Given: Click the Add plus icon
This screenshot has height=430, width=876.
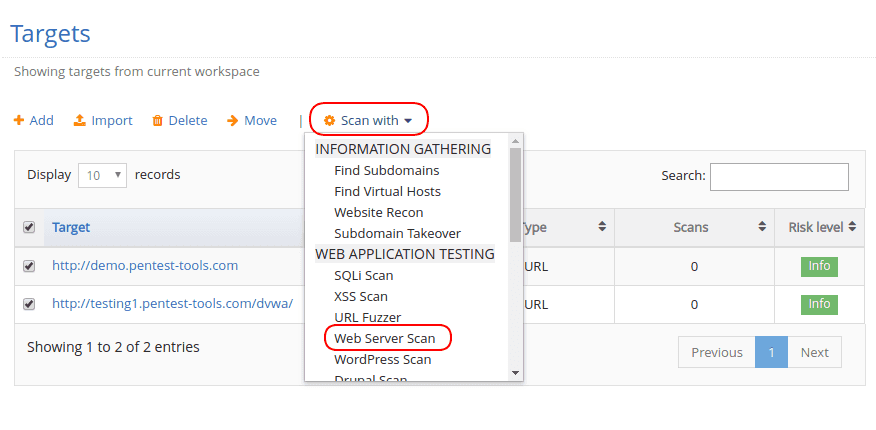Looking at the screenshot, I should tap(18, 121).
